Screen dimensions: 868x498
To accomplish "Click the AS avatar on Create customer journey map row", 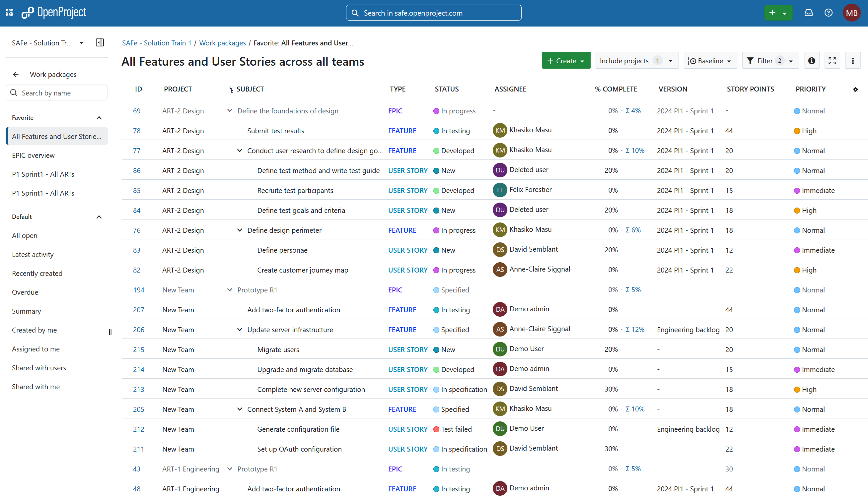I will point(500,270).
